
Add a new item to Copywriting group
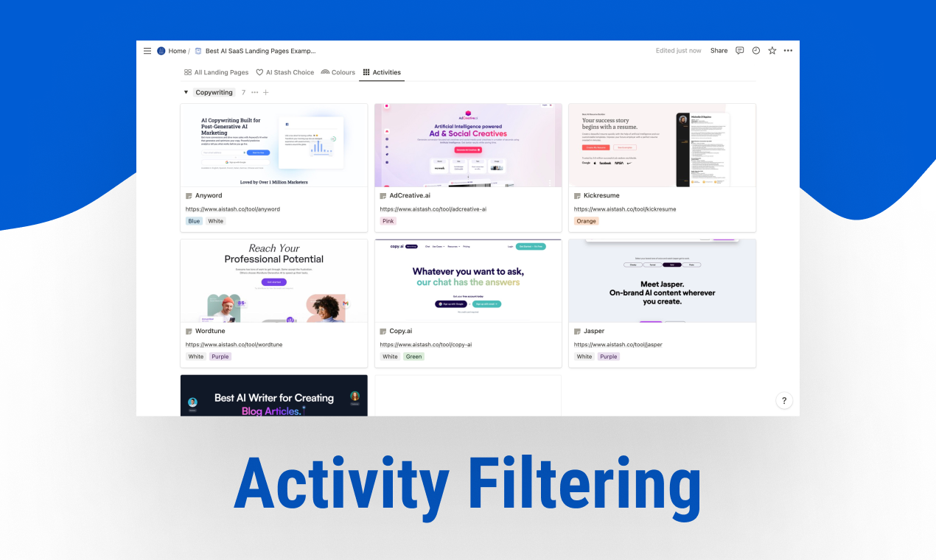point(266,93)
